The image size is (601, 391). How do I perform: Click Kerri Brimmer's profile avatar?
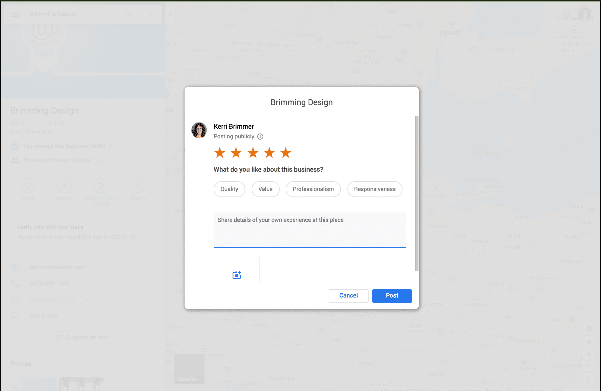(199, 130)
